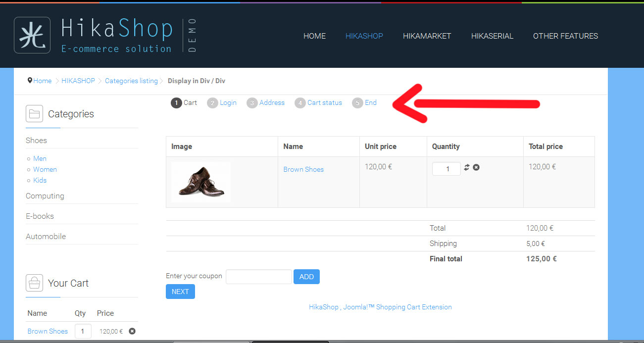This screenshot has width=644, height=343.
Task: Click the coupon code input field
Action: 259,277
